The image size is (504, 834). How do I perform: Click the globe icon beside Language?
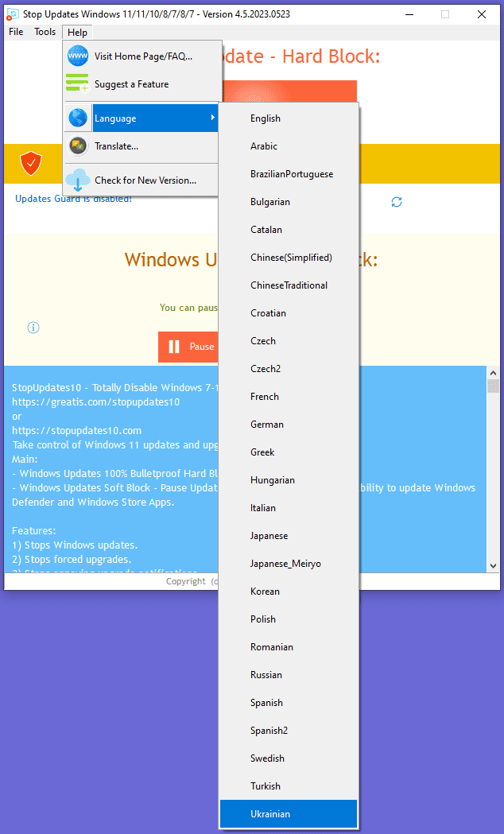pyautogui.click(x=78, y=118)
